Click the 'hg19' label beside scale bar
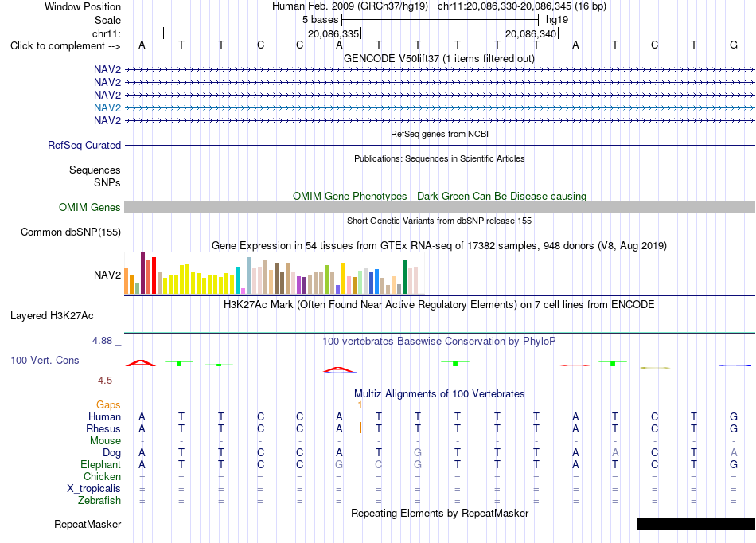Viewport: 756px width, 543px height. (557, 20)
